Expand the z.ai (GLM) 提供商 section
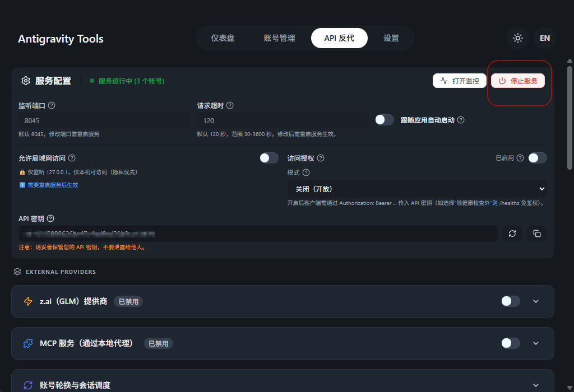The height and width of the screenshot is (392, 574). click(536, 301)
